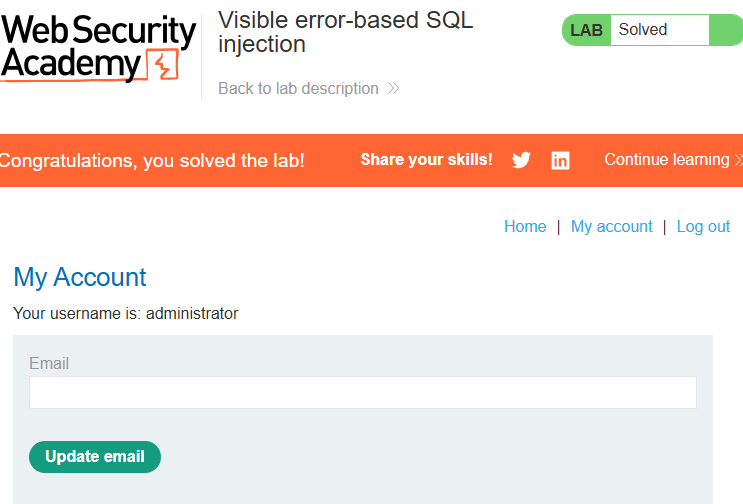
Task: Click the administrator username text
Action: click(x=192, y=314)
